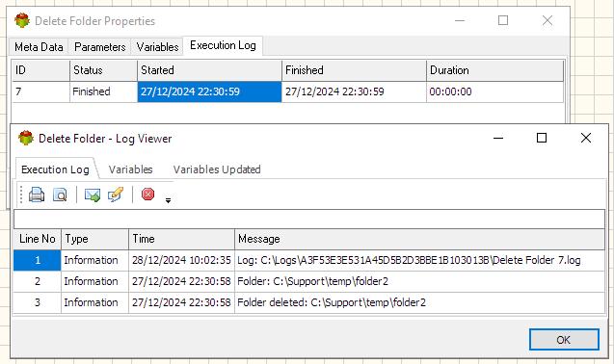
Task: Open the toolbar overflow options arrow
Action: coord(168,201)
